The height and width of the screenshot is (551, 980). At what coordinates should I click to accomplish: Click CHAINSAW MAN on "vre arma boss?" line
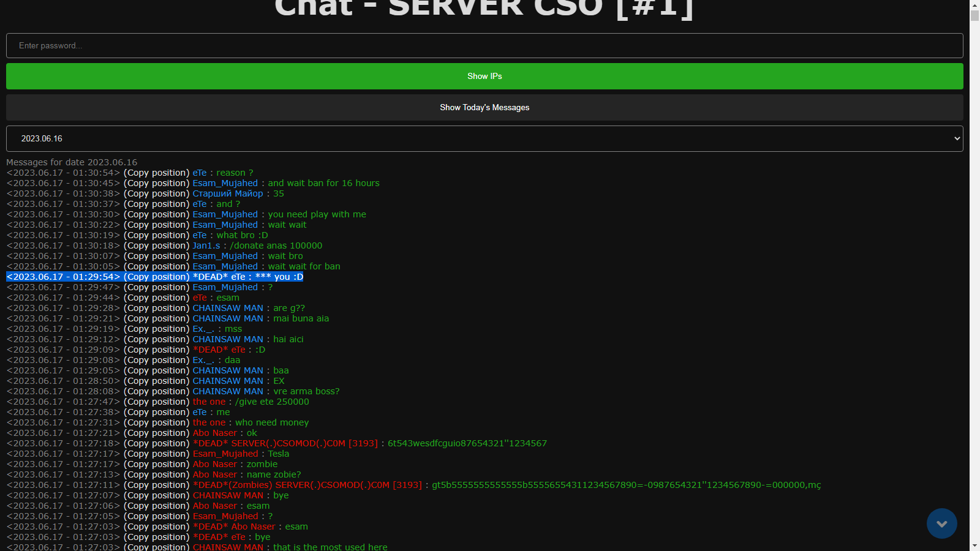pyautogui.click(x=227, y=392)
